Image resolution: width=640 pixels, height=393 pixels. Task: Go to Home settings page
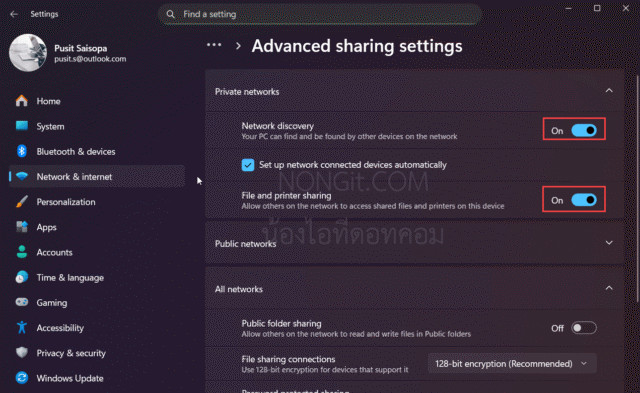tap(97, 101)
